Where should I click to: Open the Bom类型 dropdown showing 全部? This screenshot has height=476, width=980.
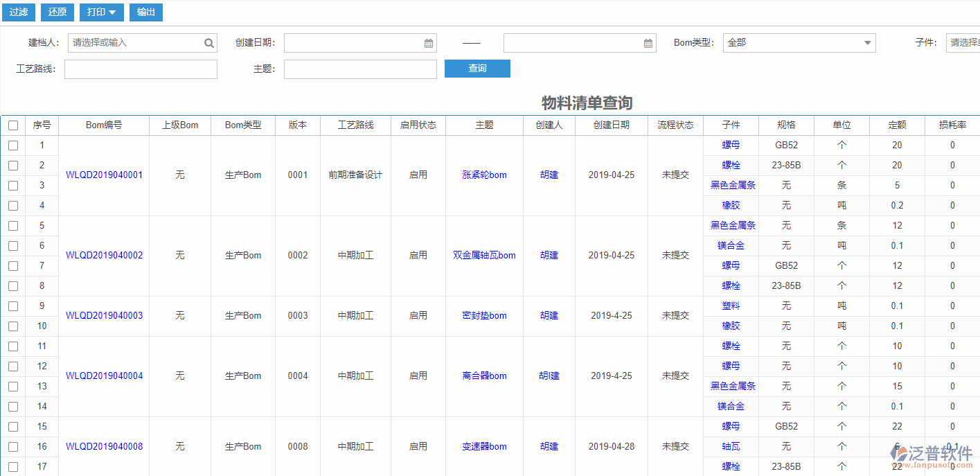click(798, 42)
